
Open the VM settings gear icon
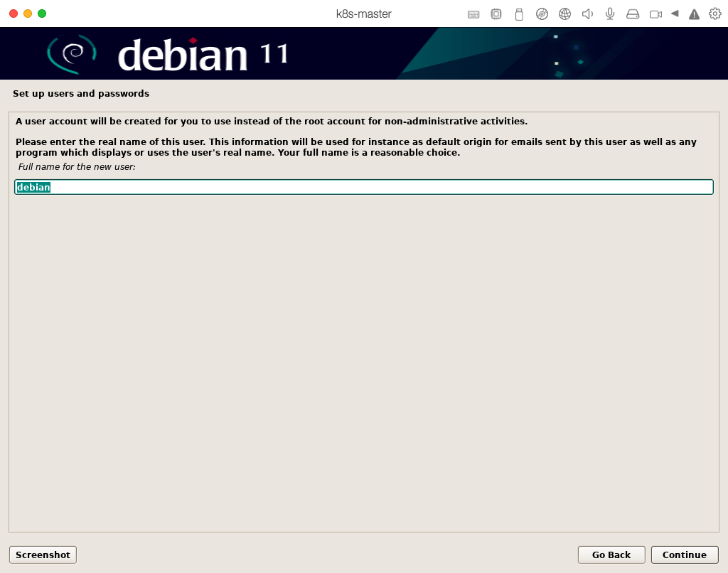(715, 14)
